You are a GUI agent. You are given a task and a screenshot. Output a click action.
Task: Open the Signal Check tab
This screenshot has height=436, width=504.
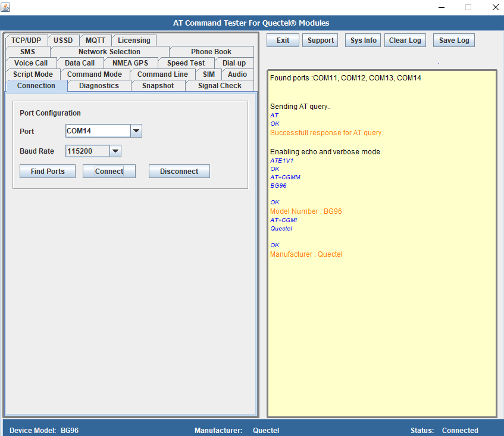coord(220,86)
